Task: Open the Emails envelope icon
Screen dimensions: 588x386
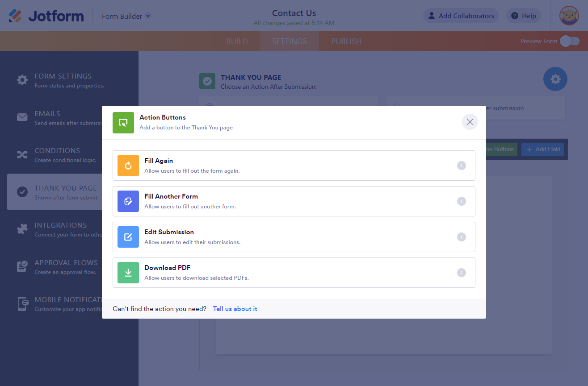Action: 22,117
